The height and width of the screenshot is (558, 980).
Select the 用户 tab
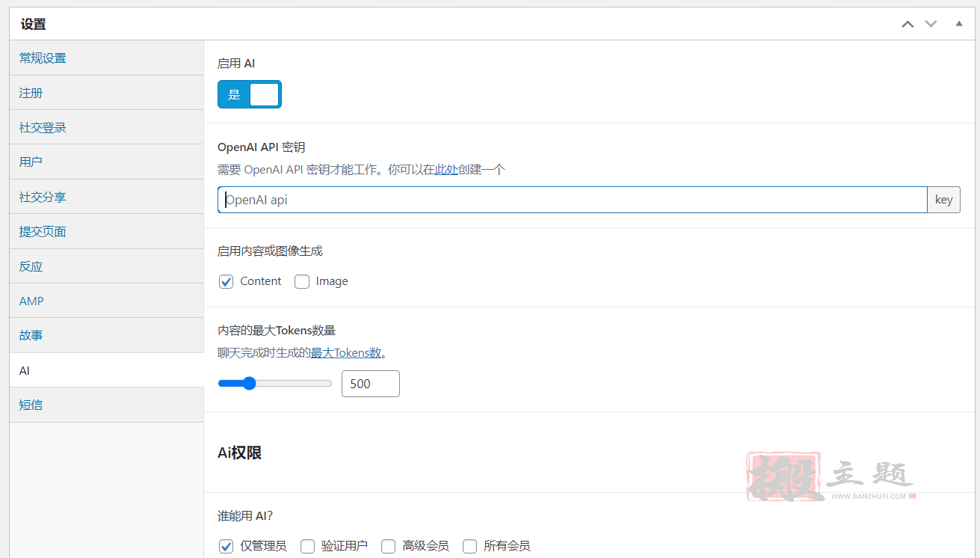107,162
